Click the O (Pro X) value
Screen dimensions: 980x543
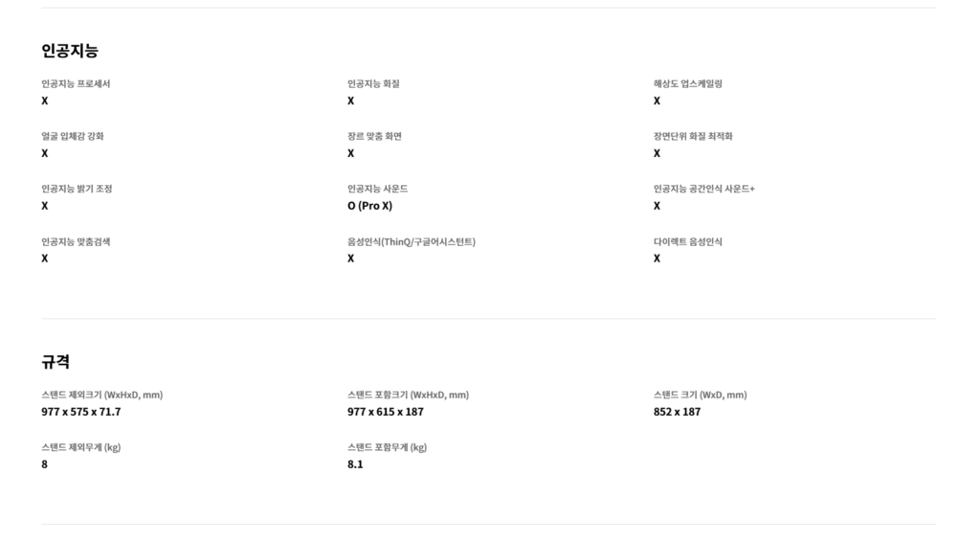(x=369, y=206)
